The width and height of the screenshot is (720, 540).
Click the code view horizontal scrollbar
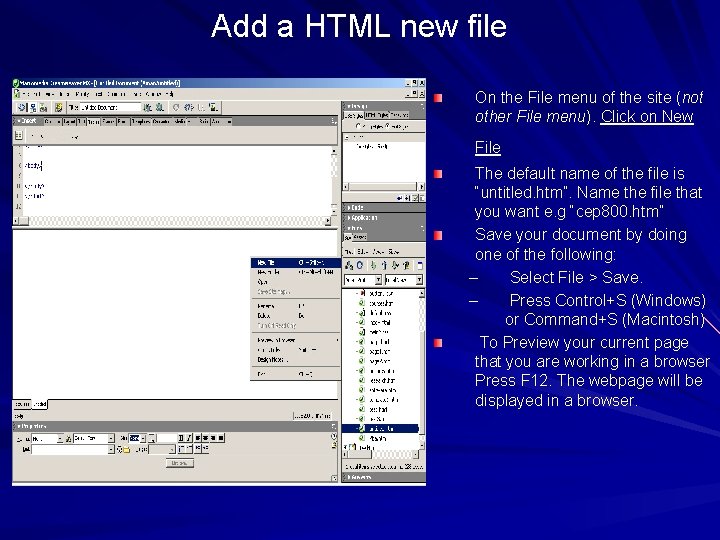point(172,221)
